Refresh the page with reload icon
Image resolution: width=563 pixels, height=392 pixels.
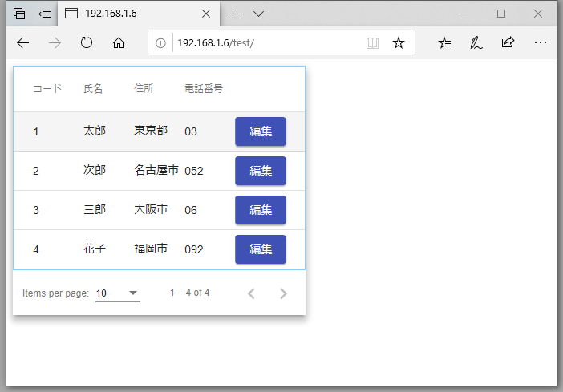coord(87,43)
